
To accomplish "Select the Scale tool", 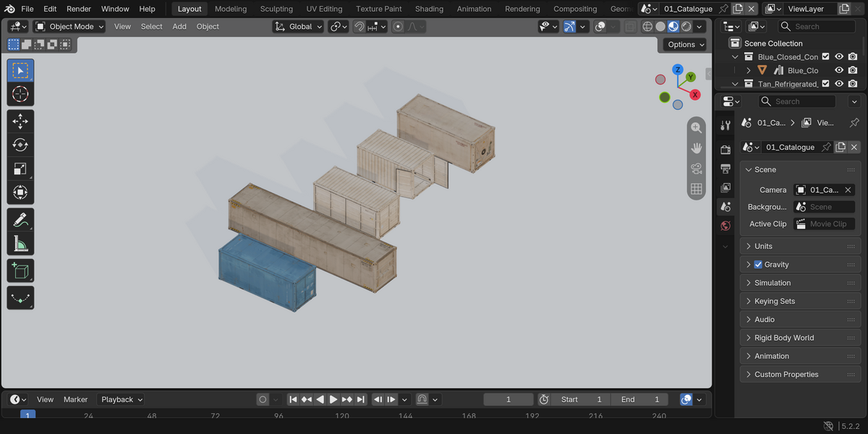I will pyautogui.click(x=20, y=169).
